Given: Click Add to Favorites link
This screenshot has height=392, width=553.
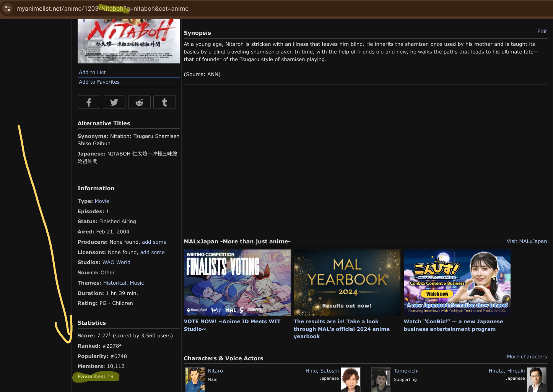Looking at the screenshot, I should (x=99, y=82).
